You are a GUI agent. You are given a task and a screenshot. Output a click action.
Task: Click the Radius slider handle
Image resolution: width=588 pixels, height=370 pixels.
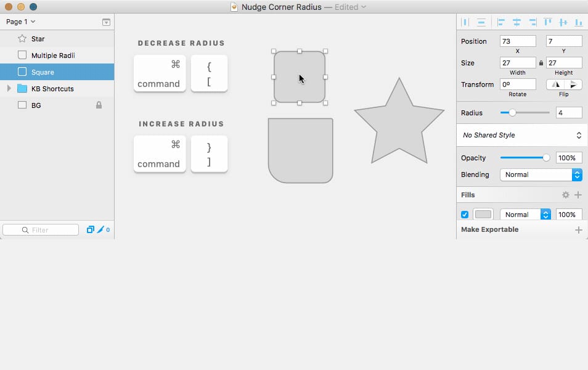click(x=513, y=112)
